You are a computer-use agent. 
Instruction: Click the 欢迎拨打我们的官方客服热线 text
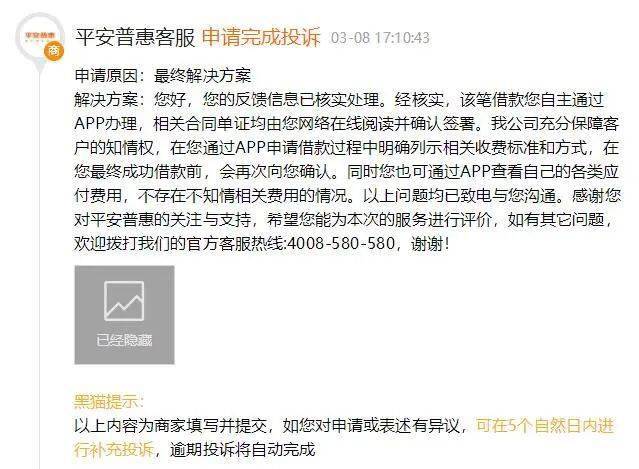click(x=180, y=244)
